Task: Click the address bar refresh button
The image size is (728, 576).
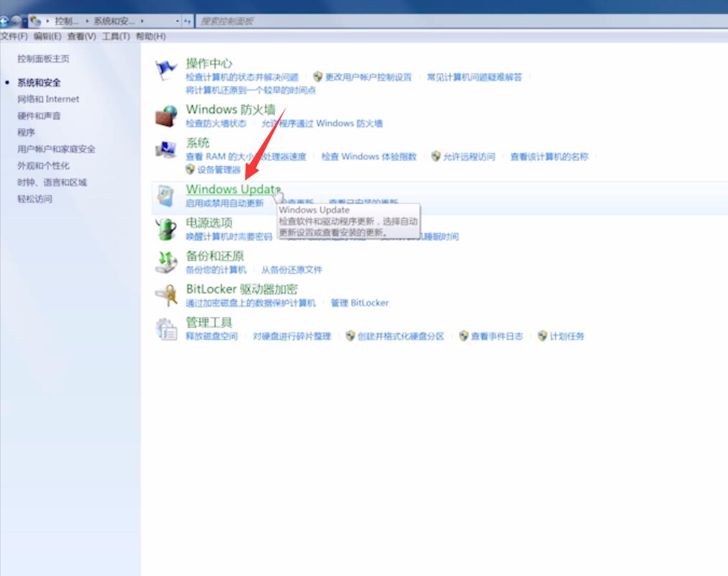Action: [x=187, y=21]
